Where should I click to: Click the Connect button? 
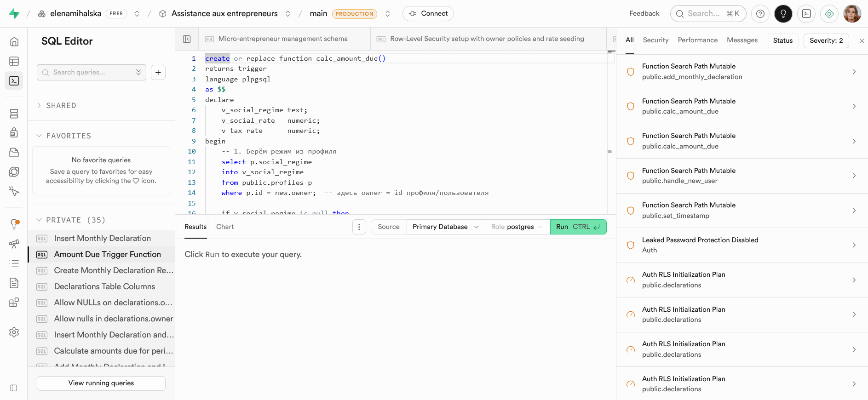[x=428, y=14]
